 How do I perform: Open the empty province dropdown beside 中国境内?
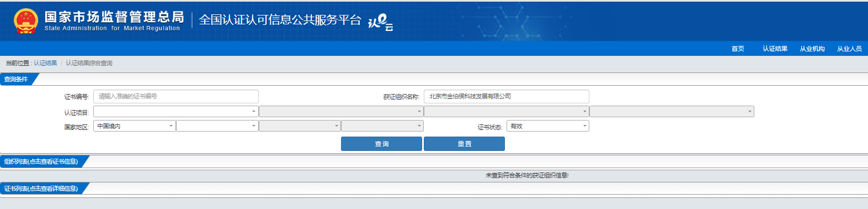217,126
